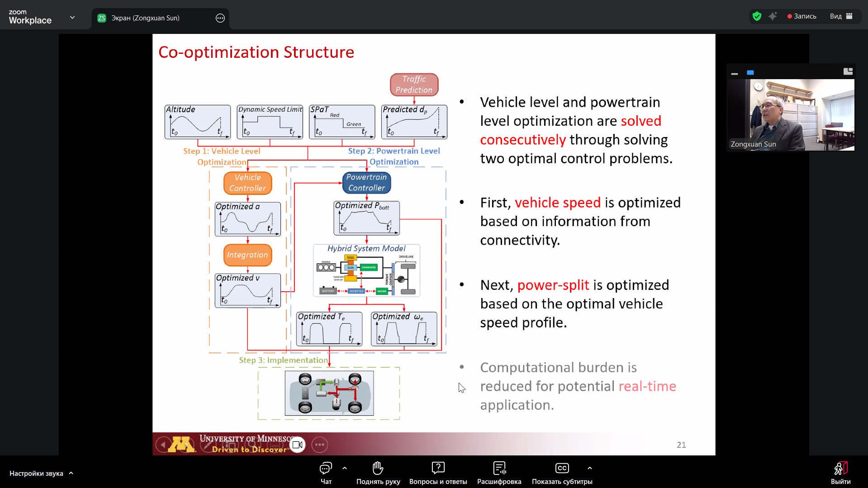Open the Вид view menu
The image size is (868, 488).
click(x=841, y=16)
